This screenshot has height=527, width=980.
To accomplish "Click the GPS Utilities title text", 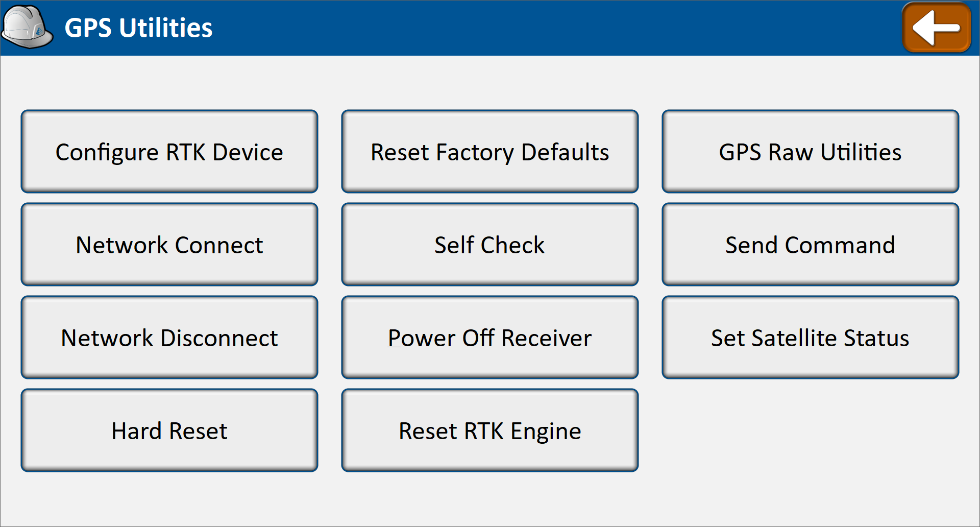I will pos(138,28).
